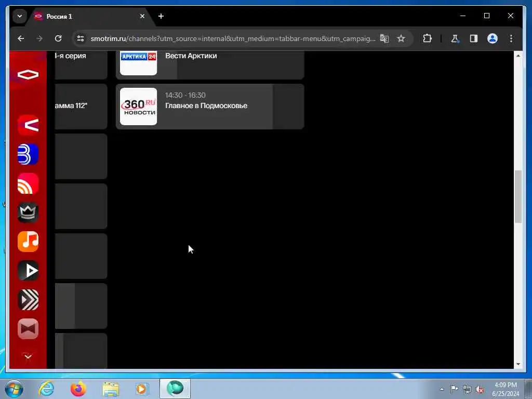Go forward in browser history
The width and height of the screenshot is (532, 399).
[39, 38]
